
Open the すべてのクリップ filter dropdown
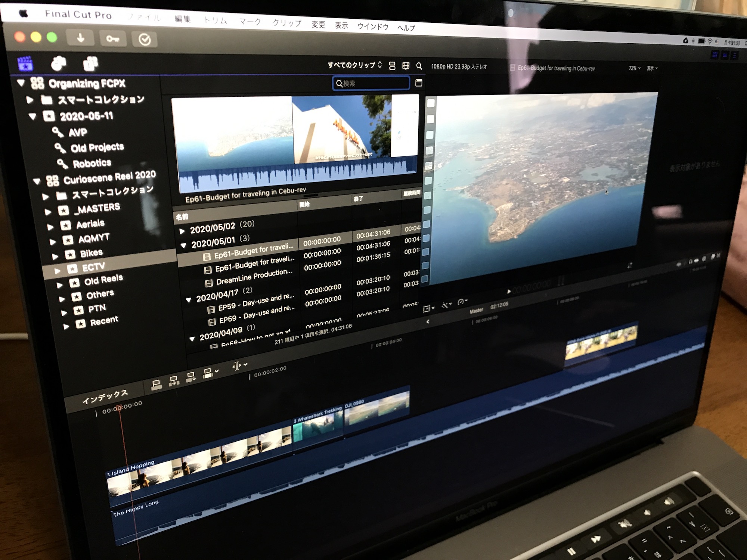click(x=354, y=65)
